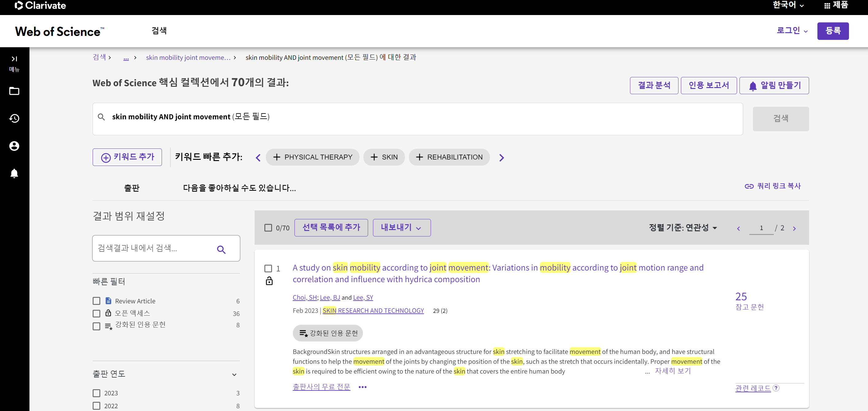The image size is (868, 411).
Task: Open alerts bell icon in sidebar
Action: pyautogui.click(x=14, y=173)
